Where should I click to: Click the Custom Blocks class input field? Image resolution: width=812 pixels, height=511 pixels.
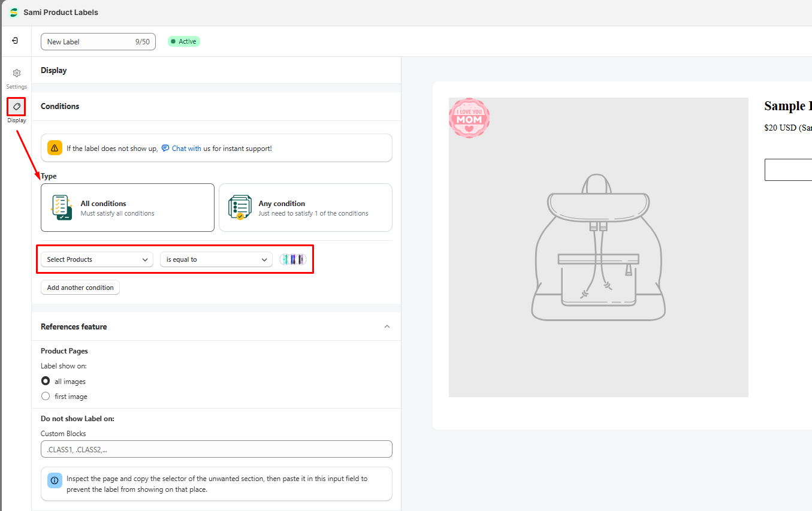click(216, 449)
